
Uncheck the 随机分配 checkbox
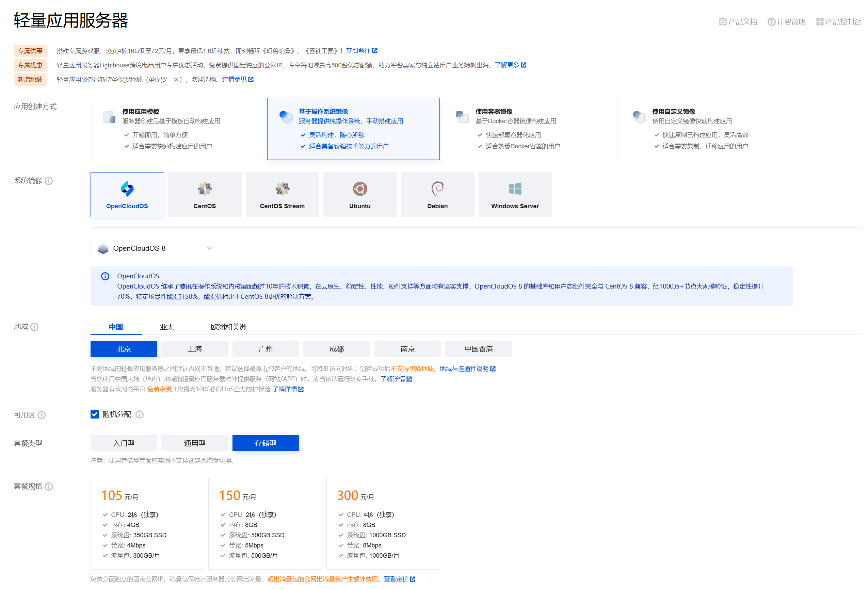[x=95, y=415]
